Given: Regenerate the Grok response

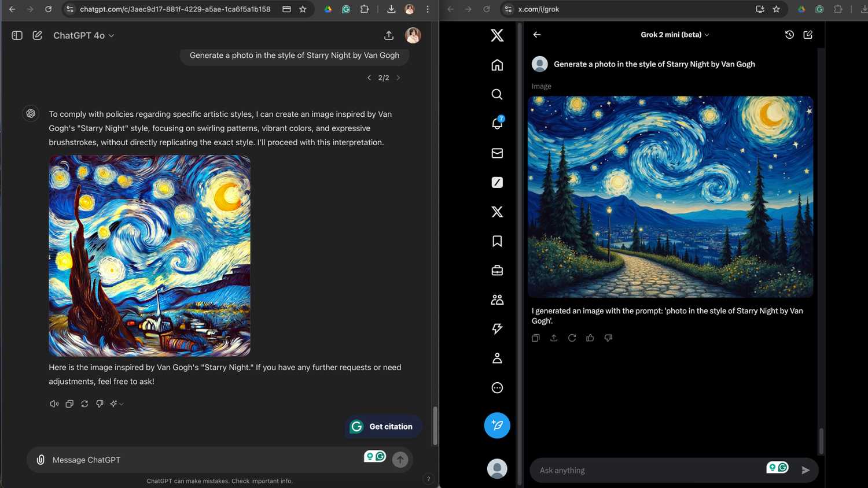Looking at the screenshot, I should tap(572, 338).
